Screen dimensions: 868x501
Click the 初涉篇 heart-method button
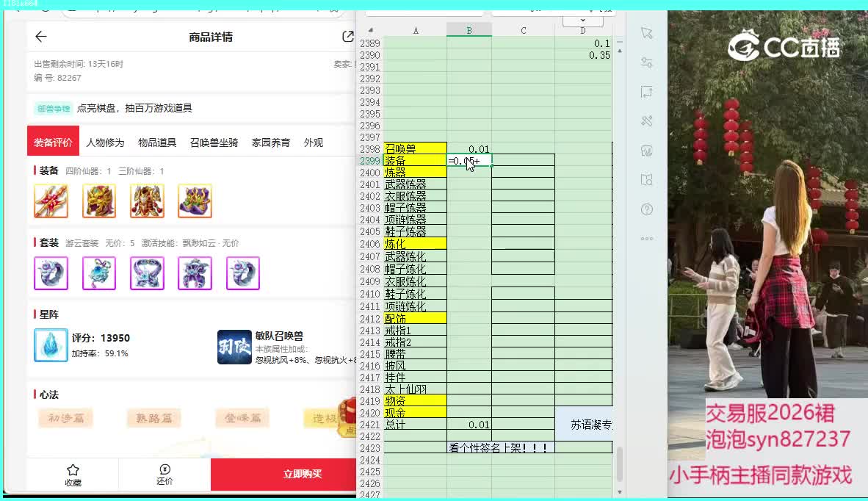click(x=65, y=418)
